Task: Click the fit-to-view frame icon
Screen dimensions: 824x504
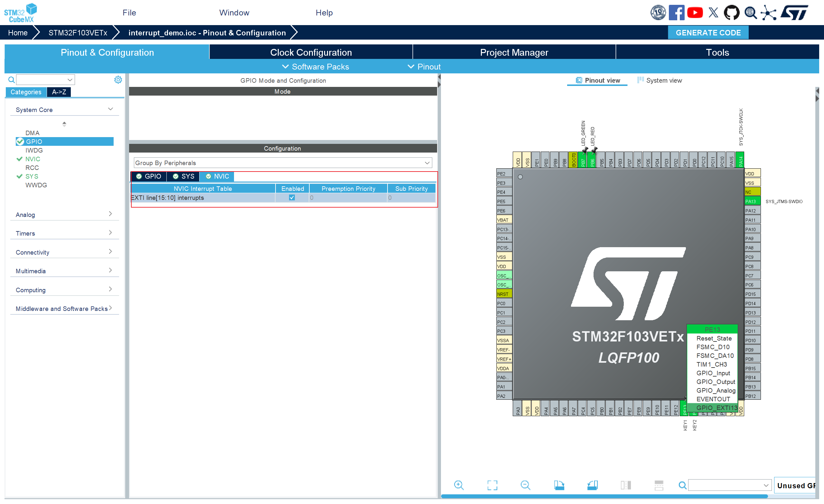Action: [x=492, y=485]
